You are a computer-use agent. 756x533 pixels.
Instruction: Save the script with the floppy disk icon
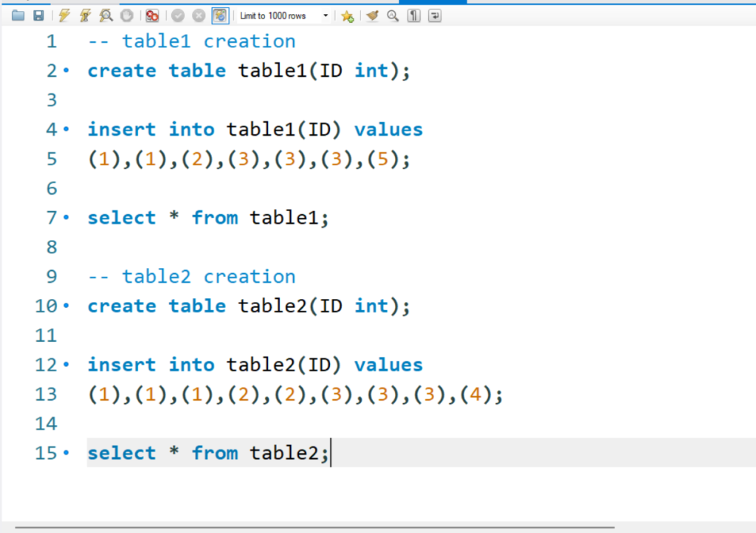(38, 16)
